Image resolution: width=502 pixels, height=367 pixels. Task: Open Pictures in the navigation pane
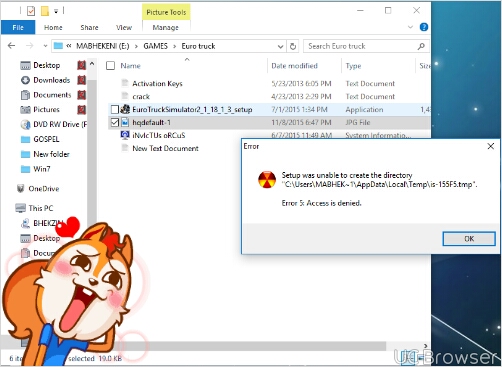point(46,110)
